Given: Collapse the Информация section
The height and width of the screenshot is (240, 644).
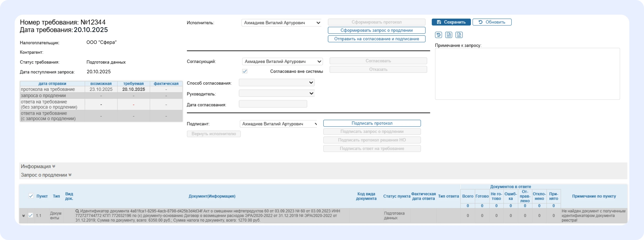Looking at the screenshot, I should (x=54, y=166).
